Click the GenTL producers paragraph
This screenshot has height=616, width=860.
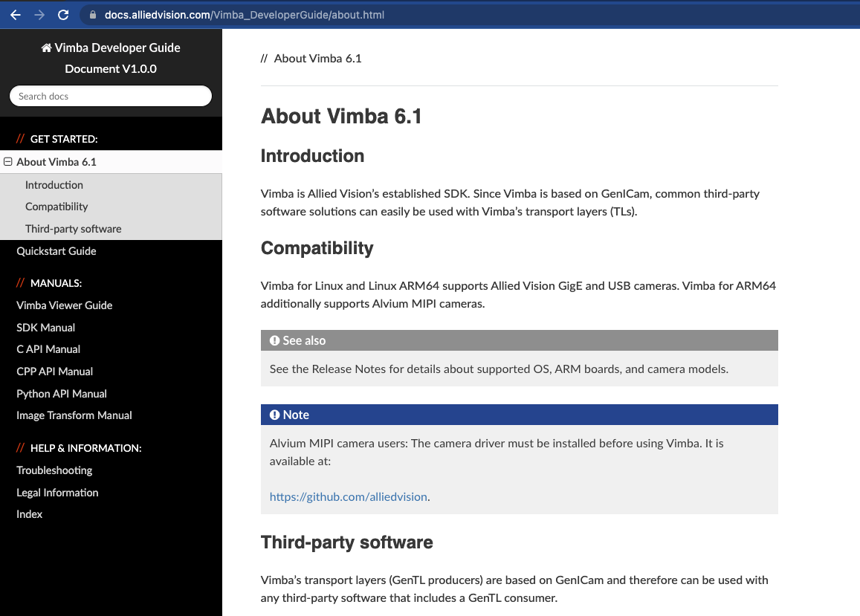pyautogui.click(x=514, y=589)
